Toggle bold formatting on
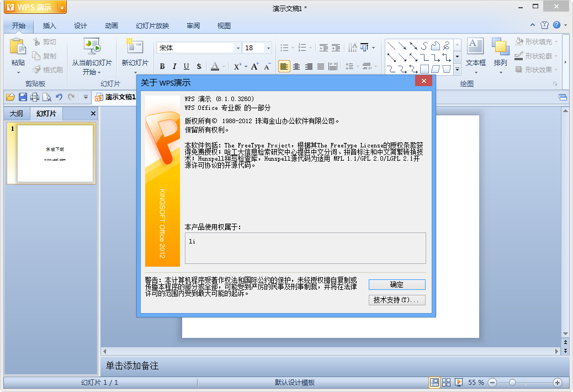573x392 pixels. pyautogui.click(x=162, y=66)
